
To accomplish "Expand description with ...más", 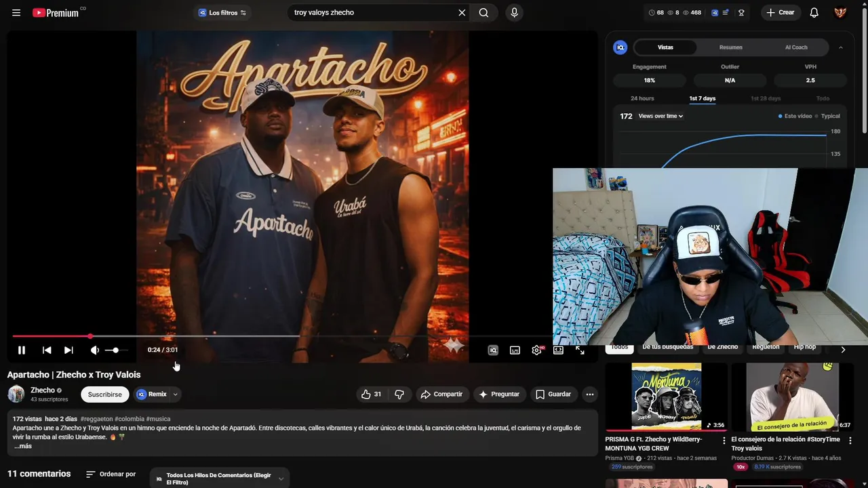I will pyautogui.click(x=22, y=446).
